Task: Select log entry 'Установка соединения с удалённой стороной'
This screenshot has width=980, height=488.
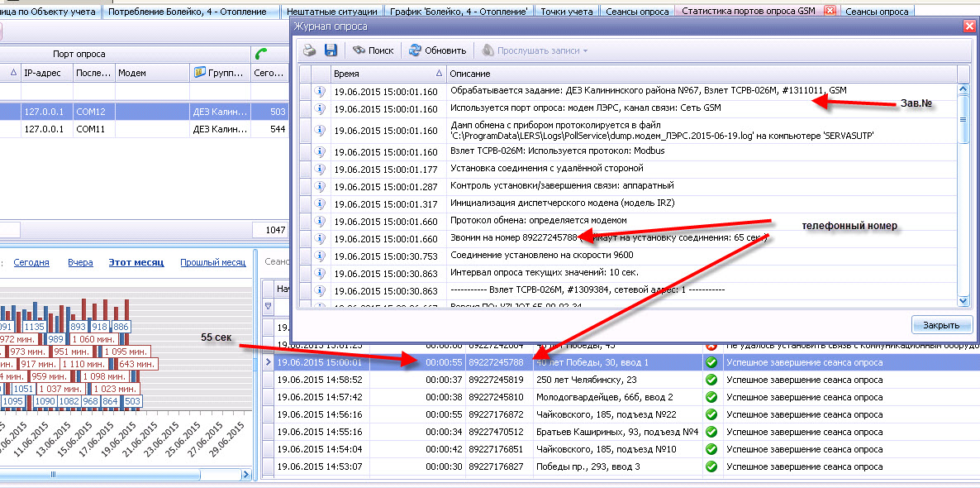Action: coord(627,168)
